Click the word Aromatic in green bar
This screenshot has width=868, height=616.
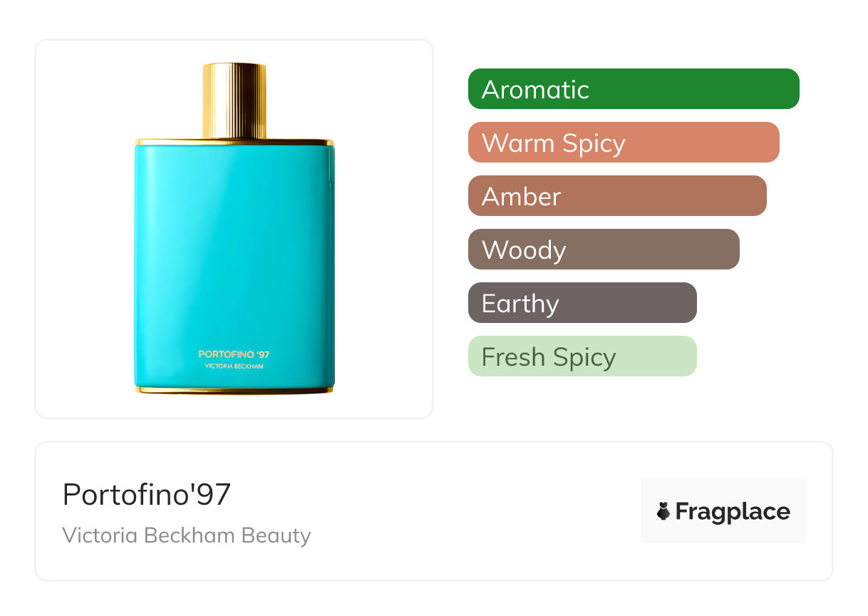[535, 89]
